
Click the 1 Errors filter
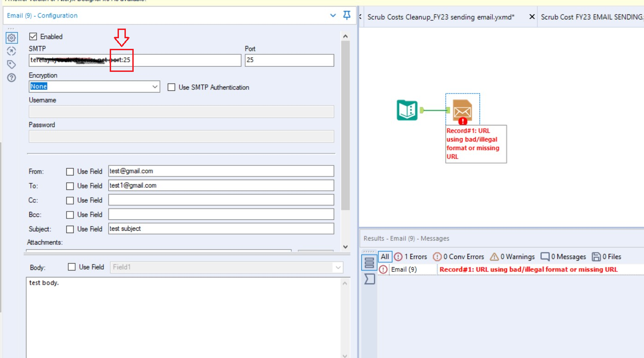click(410, 257)
